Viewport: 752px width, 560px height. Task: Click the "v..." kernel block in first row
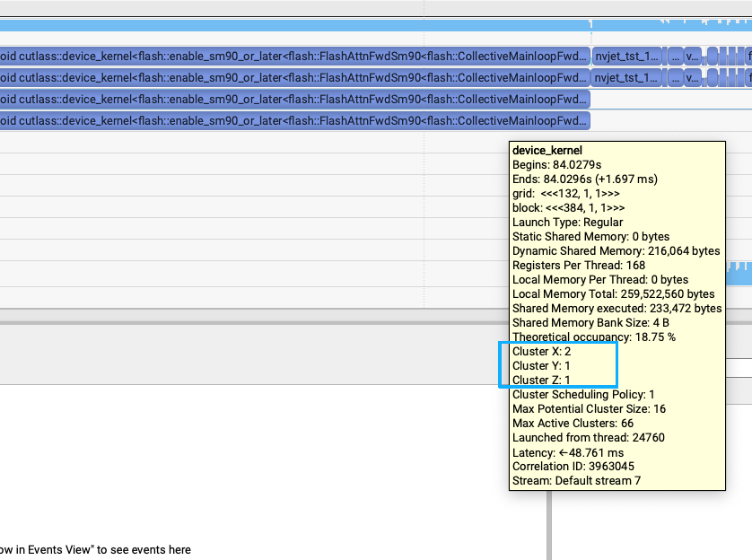(x=692, y=55)
